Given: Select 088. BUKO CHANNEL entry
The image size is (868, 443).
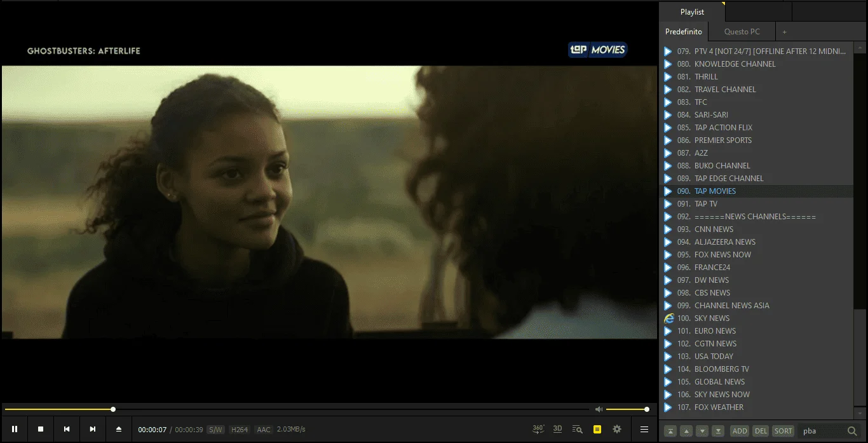Looking at the screenshot, I should [x=756, y=166].
